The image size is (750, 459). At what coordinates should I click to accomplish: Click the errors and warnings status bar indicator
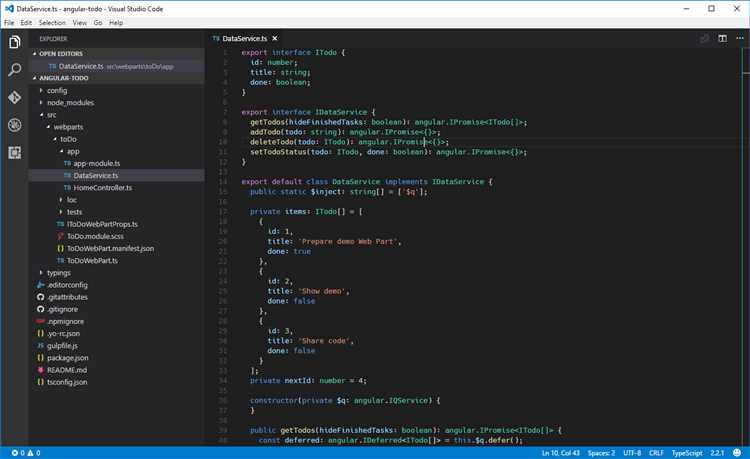coord(26,453)
